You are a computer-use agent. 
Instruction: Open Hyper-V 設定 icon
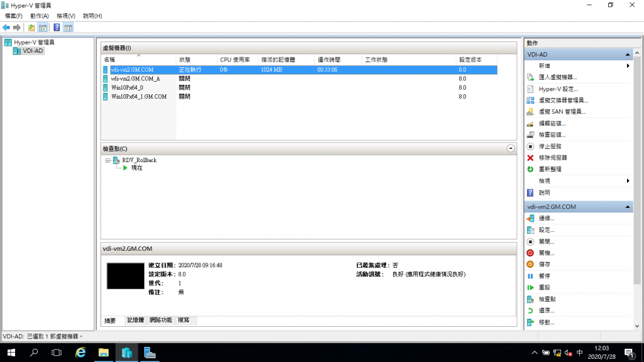(530, 89)
